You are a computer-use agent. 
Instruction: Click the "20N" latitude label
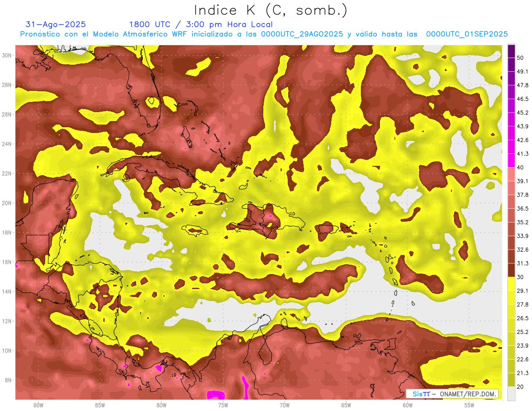point(7,203)
